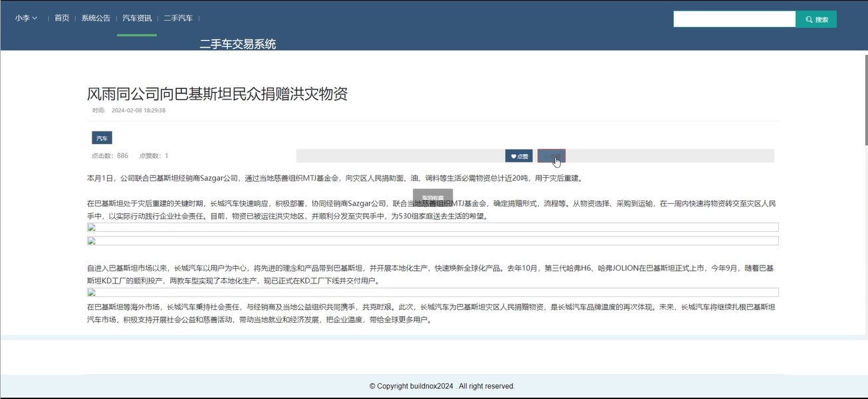Open 系统公告 menu item

coord(96,18)
